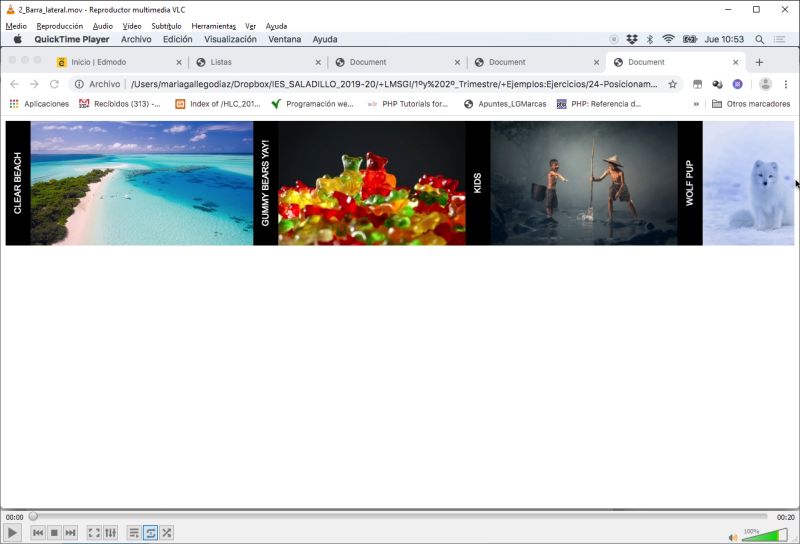Viewport: 800px width, 544px height.
Task: Open Spotlight search magnifier
Action: pos(759,39)
